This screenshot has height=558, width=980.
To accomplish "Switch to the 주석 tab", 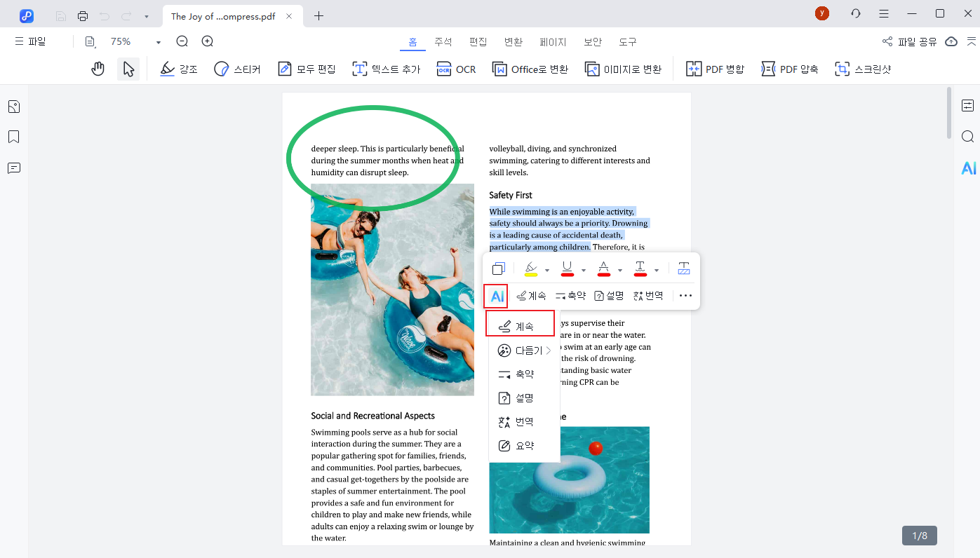I will point(443,42).
